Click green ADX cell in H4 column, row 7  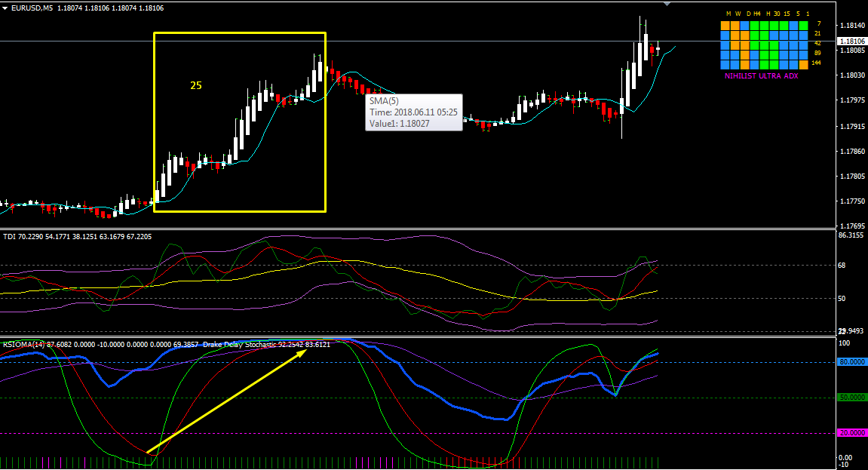(x=755, y=26)
